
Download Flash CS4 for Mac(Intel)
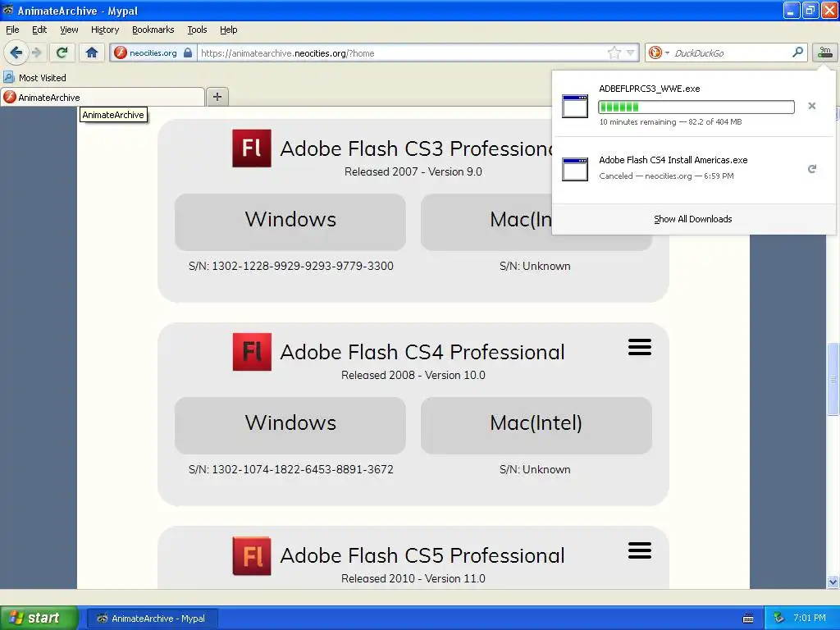click(x=536, y=426)
